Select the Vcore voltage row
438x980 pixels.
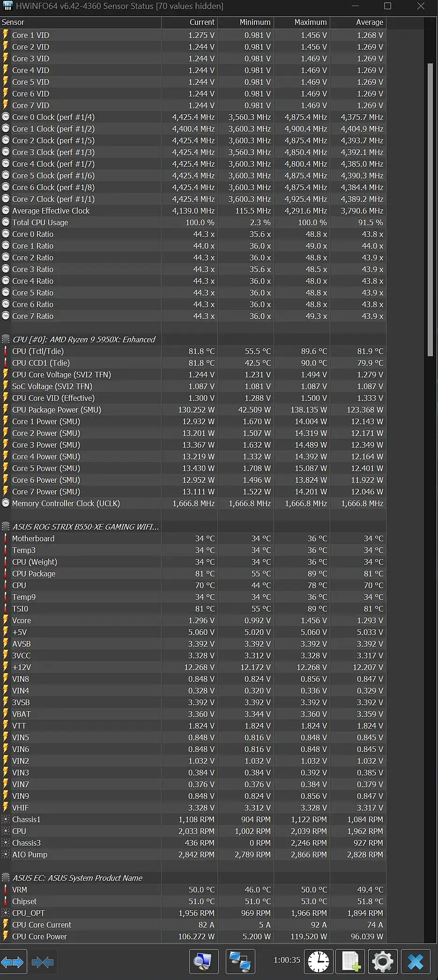[x=193, y=620]
